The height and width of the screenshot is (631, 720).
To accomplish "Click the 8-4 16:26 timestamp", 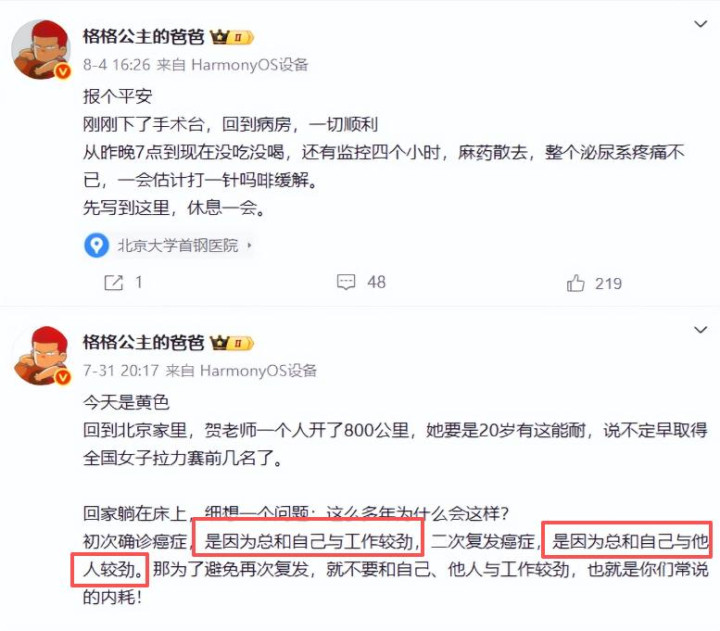I will click(117, 65).
